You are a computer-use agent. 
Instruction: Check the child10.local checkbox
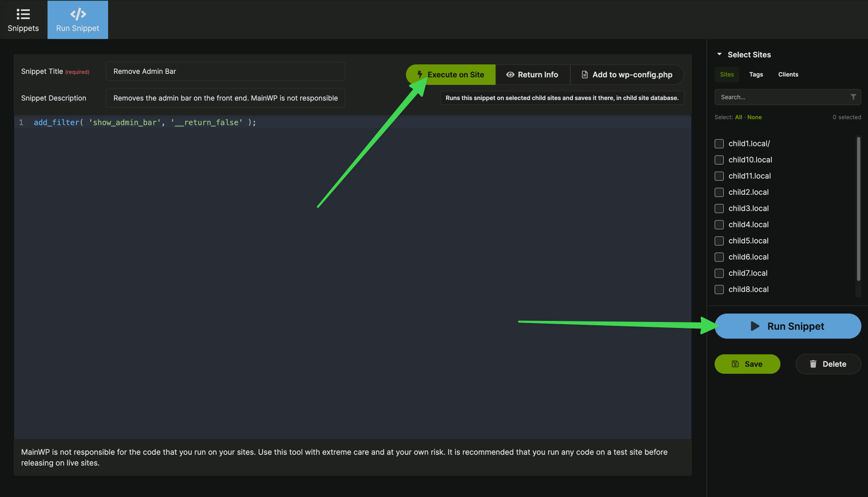(x=719, y=160)
